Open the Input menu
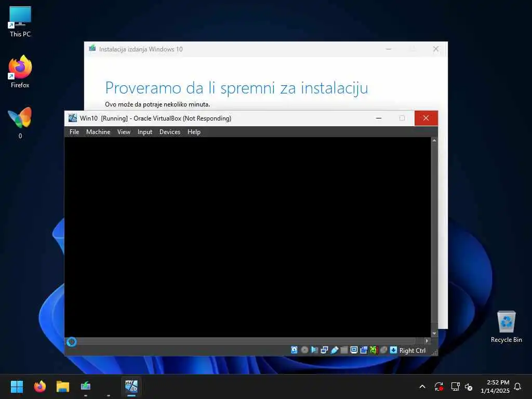The height and width of the screenshot is (399, 532). (145, 131)
